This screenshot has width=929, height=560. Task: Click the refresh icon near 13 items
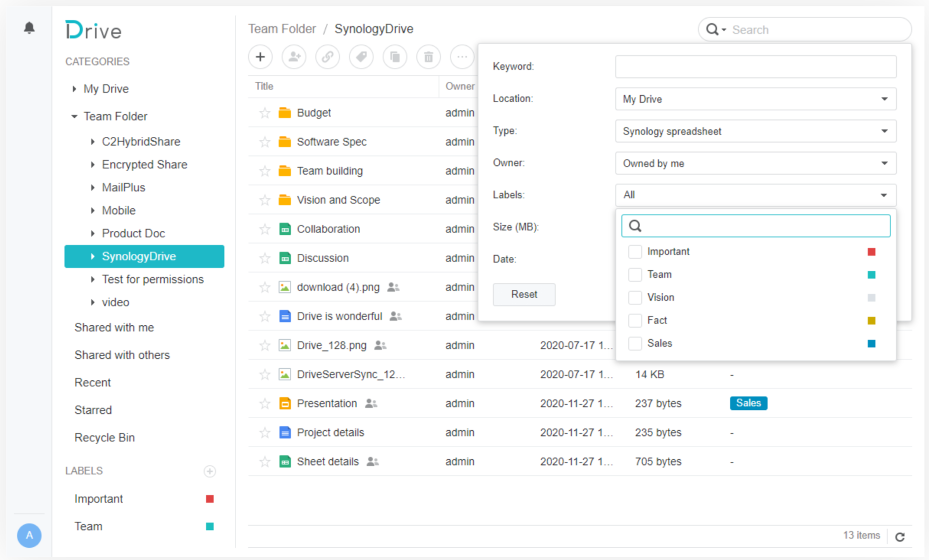pos(900,537)
